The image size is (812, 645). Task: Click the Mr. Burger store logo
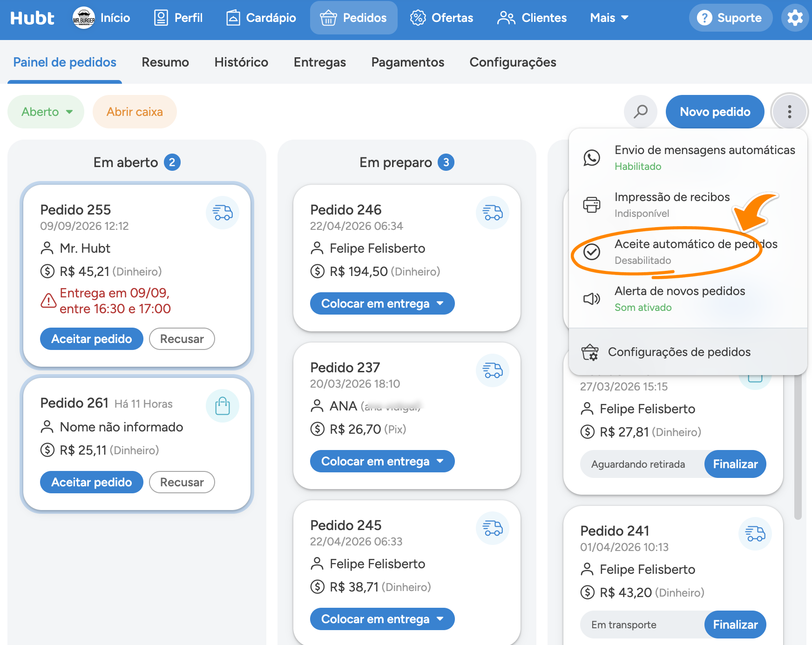click(x=84, y=18)
